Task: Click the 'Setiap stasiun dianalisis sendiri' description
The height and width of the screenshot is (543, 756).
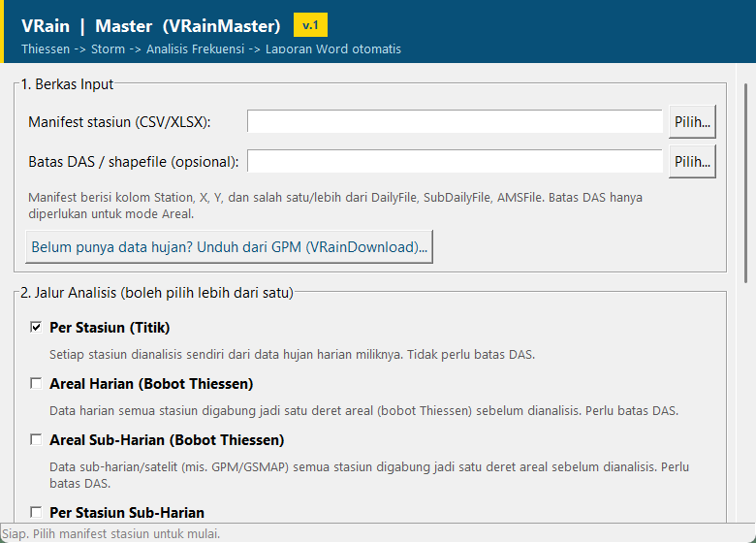Action: [x=292, y=355]
